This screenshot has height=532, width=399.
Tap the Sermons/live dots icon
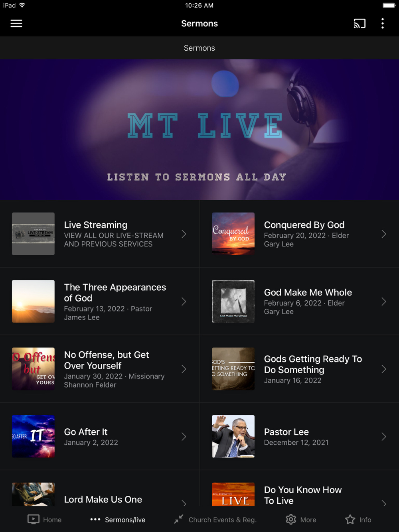pos(95,519)
